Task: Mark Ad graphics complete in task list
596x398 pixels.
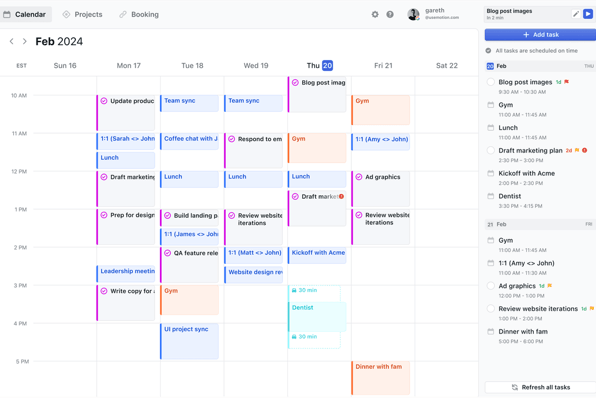Action: (491, 285)
